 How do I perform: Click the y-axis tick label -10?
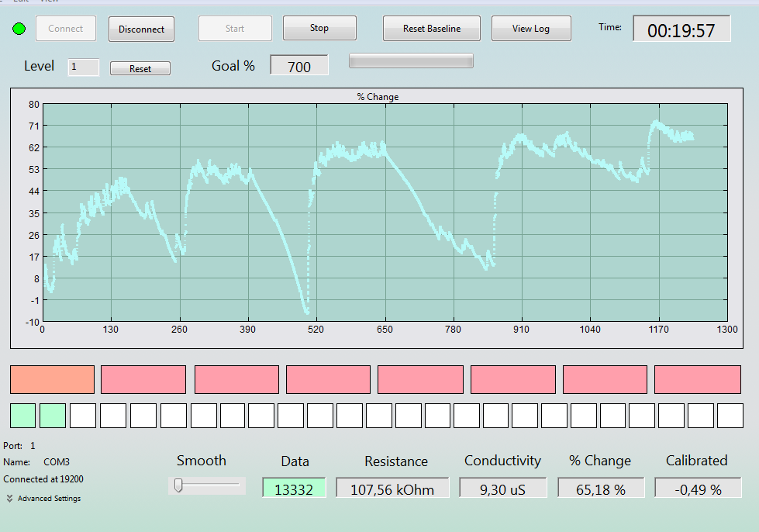(x=32, y=322)
